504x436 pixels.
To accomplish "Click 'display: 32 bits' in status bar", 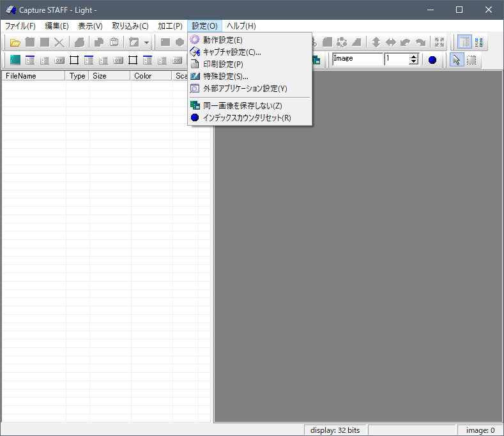I will click(x=335, y=430).
